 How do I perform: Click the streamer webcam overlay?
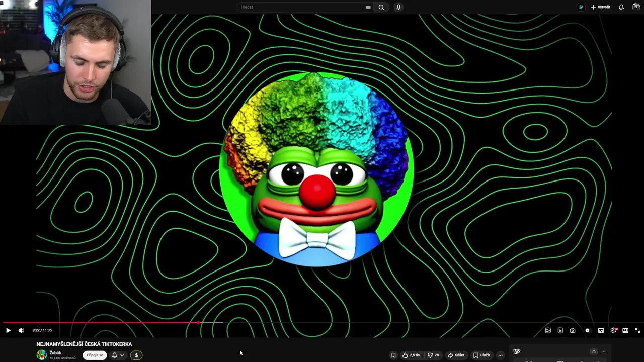point(75,62)
